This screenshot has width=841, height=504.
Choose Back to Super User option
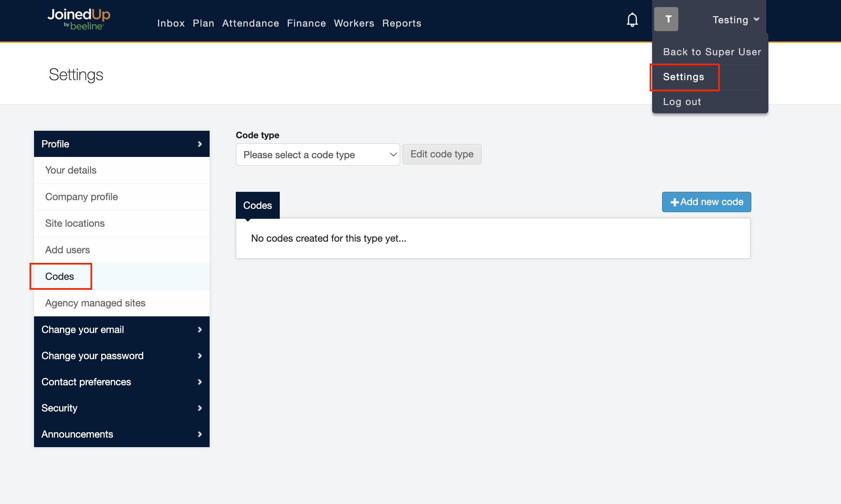(711, 52)
